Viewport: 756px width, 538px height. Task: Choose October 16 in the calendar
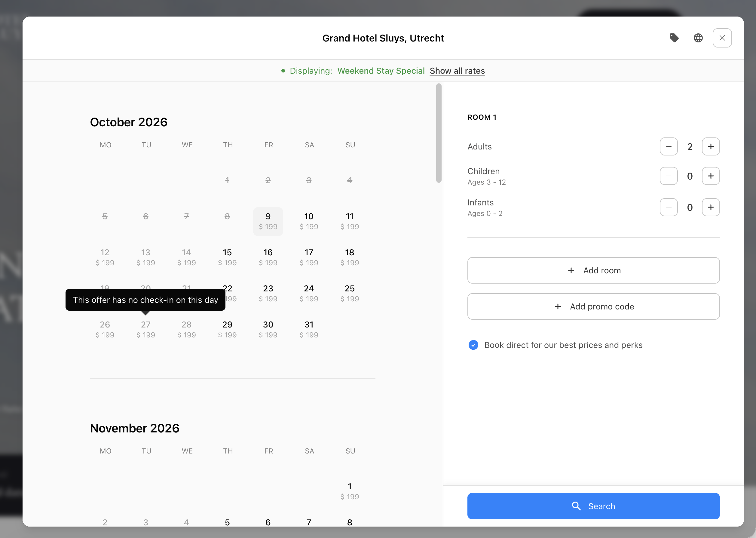point(268,257)
